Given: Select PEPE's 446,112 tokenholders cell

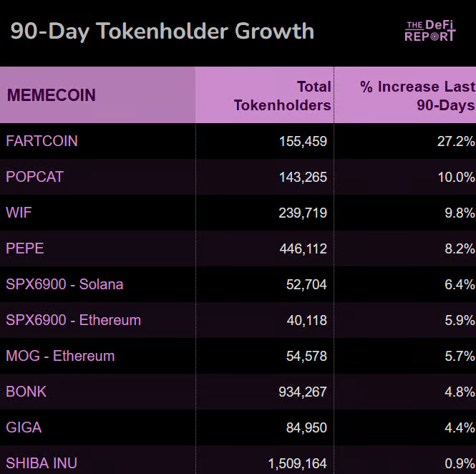Looking at the screenshot, I should [x=303, y=248].
